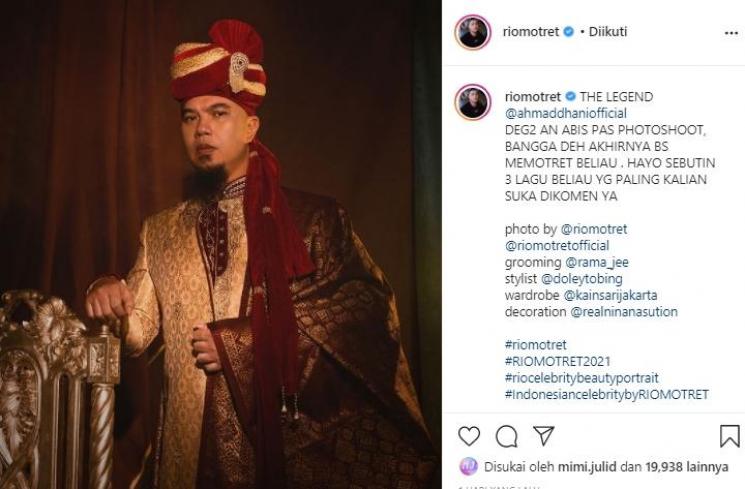Share post via paper plane icon

tap(543, 436)
